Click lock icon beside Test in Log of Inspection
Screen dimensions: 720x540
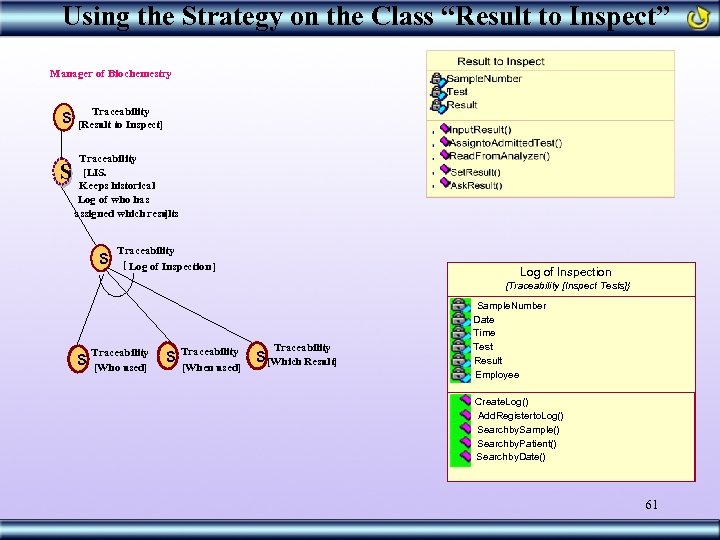[461, 347]
